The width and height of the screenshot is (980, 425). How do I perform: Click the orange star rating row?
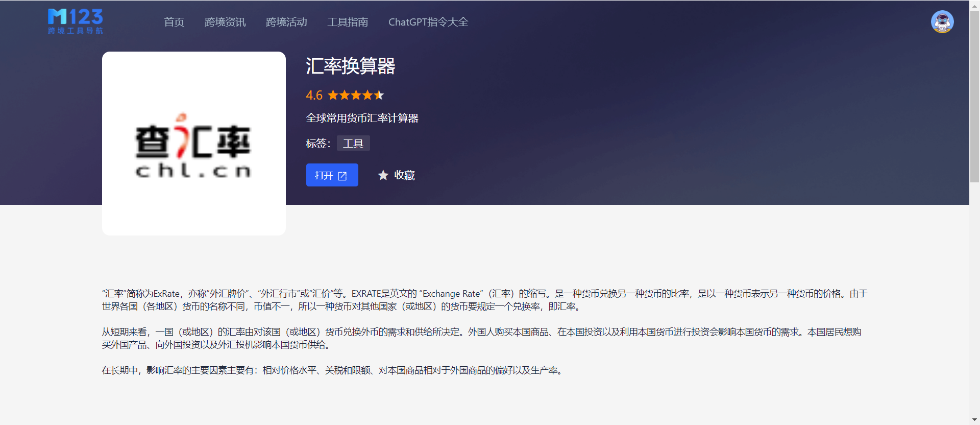coord(356,95)
